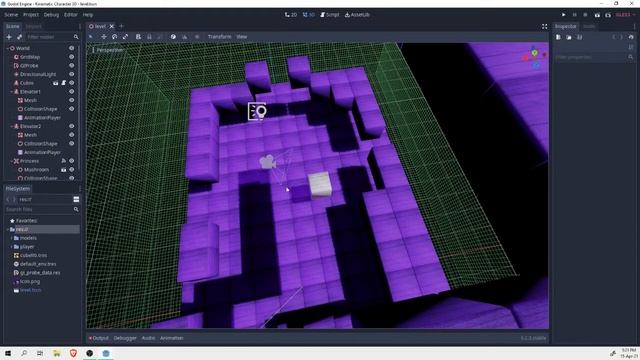Toggle visibility of DirectionalLight node
The width and height of the screenshot is (640, 360).
click(x=71, y=74)
